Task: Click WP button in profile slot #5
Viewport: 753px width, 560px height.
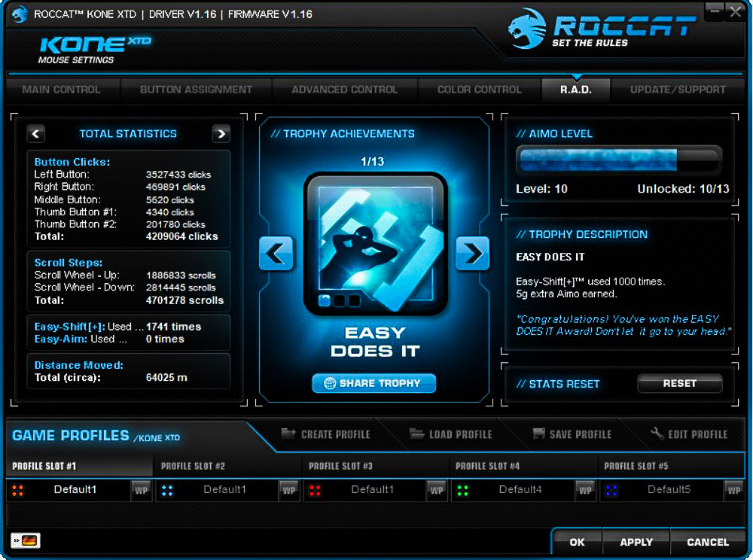Action: point(733,491)
